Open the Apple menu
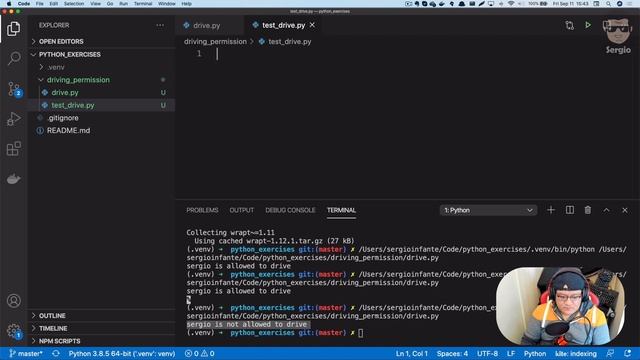Viewport: 640px width, 360px height. coord(9,4)
